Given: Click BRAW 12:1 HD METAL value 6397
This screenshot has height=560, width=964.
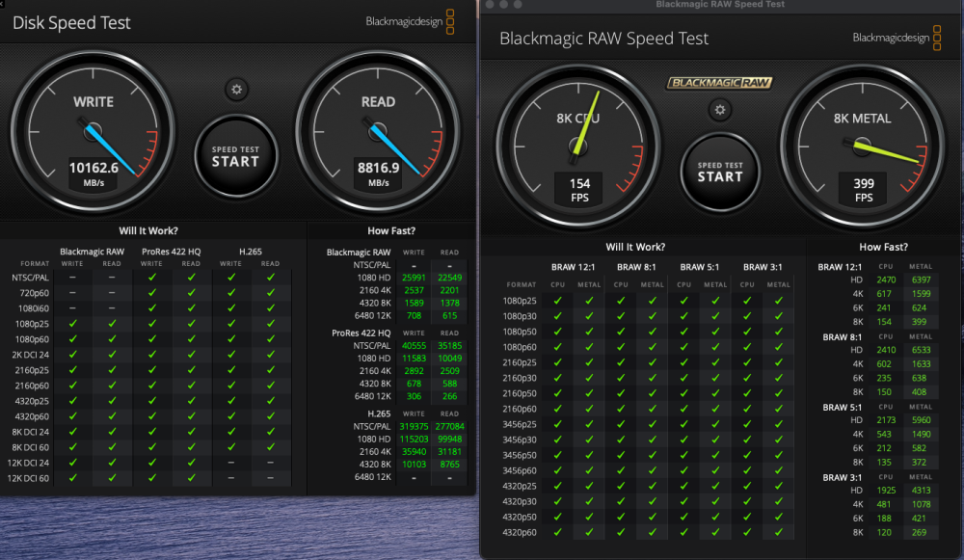Looking at the screenshot, I should coord(921,280).
